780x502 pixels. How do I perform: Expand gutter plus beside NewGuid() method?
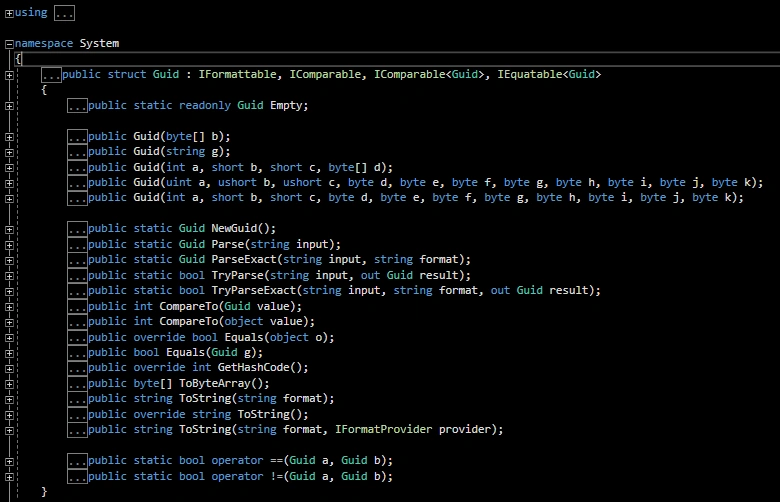tap(9, 229)
